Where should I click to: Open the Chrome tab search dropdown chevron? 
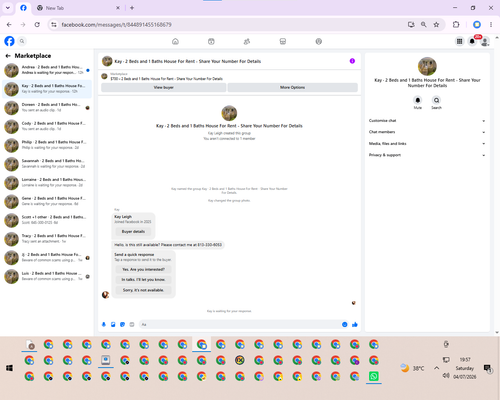(8, 8)
